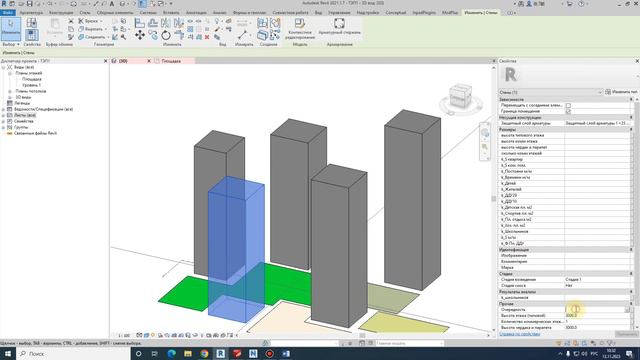
Task: Switch to the 'Площадка' view tab
Action: pyautogui.click(x=171, y=61)
